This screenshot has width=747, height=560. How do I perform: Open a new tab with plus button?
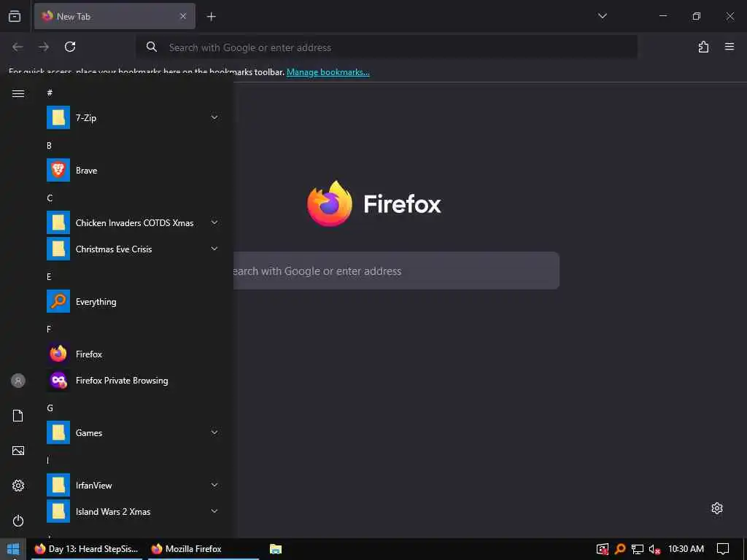[211, 17]
